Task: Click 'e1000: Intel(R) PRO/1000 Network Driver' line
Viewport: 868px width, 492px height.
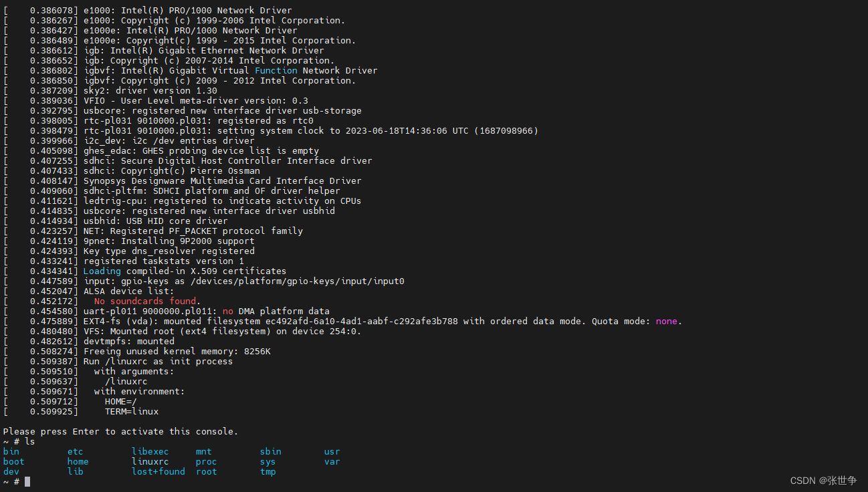Action: pos(188,11)
